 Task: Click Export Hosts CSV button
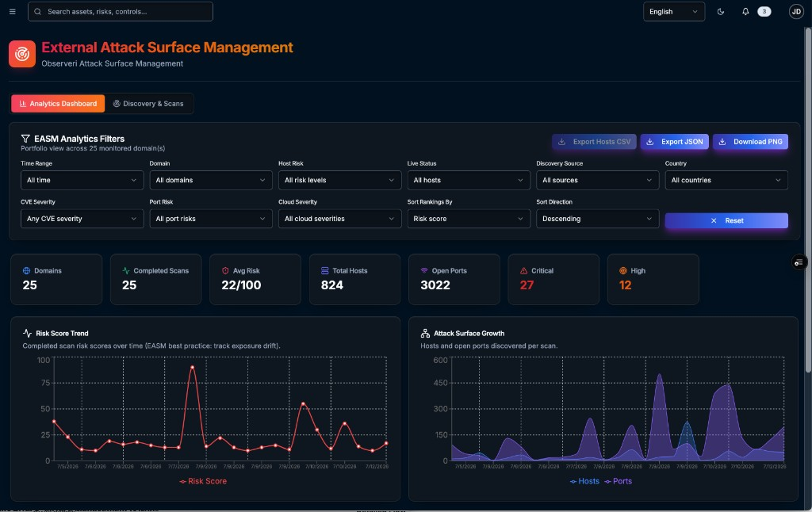tap(594, 142)
